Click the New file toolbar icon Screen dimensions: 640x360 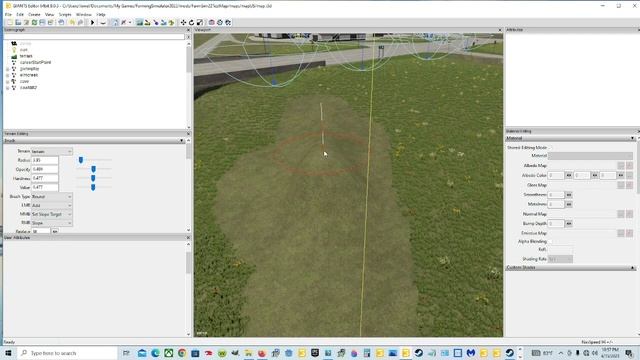tap(10, 22)
